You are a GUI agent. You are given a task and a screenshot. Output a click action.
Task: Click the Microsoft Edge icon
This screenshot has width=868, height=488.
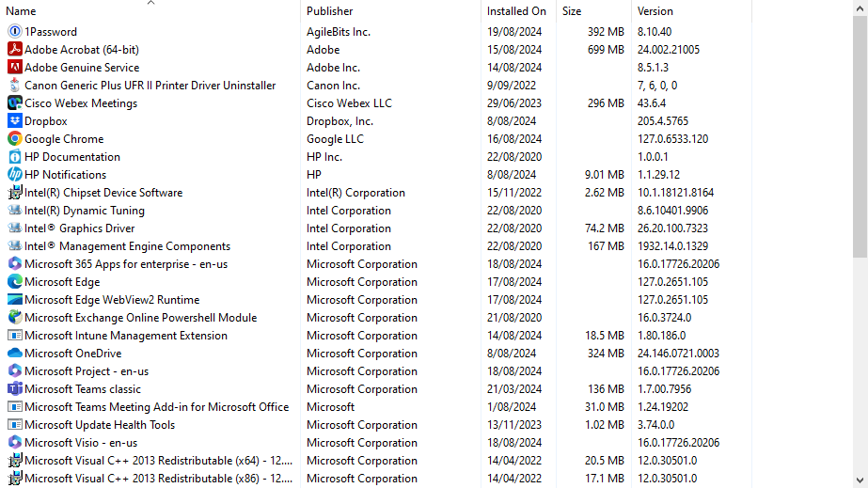tap(14, 282)
